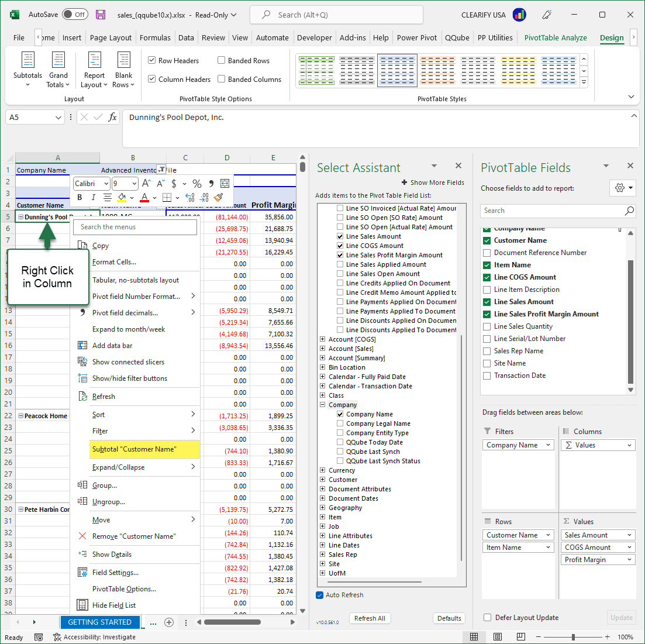This screenshot has width=645, height=644.
Task: Click the Refresh All button
Action: tap(370, 618)
